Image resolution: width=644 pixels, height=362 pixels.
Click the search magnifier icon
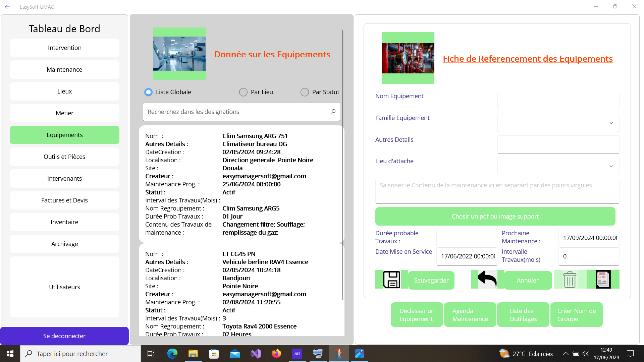(333, 112)
